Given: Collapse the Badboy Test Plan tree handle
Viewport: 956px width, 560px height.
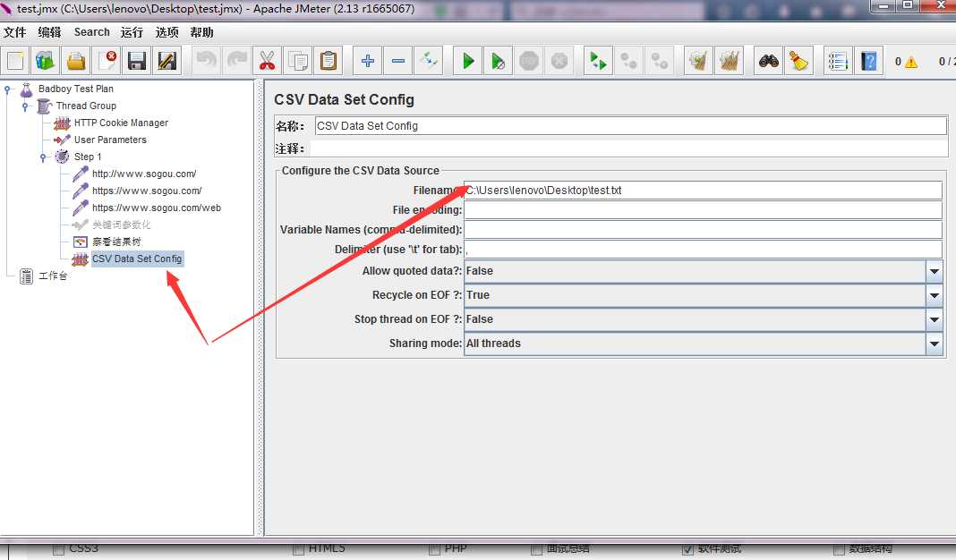Looking at the screenshot, I should (8, 89).
